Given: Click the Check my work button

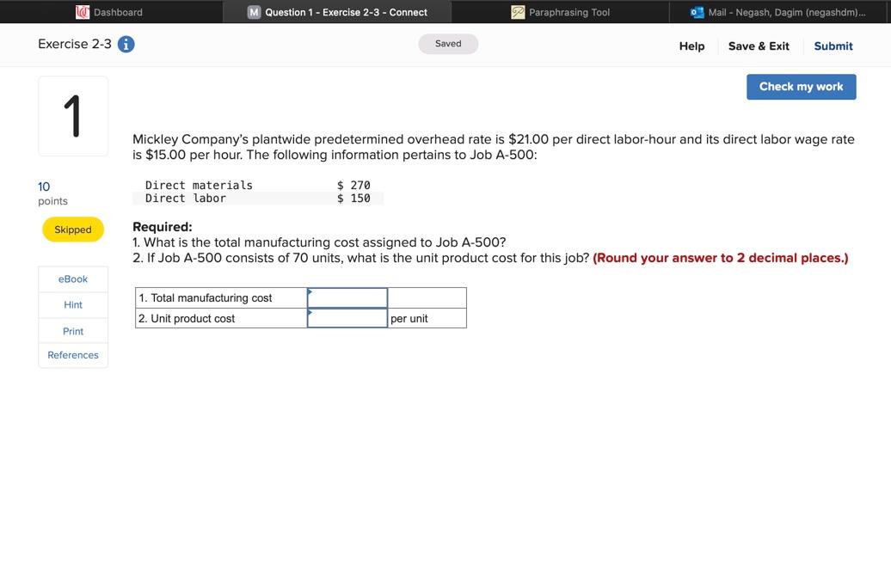Looking at the screenshot, I should 801,86.
